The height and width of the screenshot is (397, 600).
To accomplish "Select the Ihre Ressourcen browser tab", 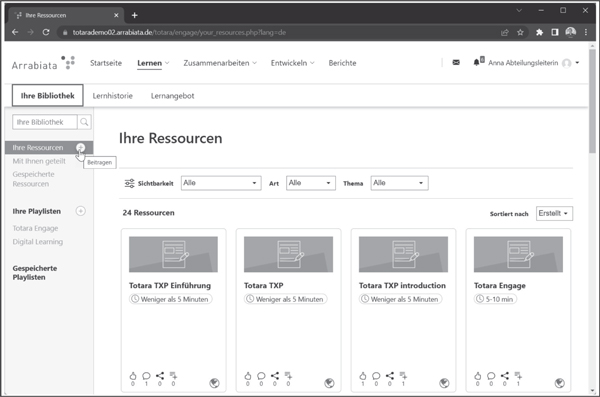I will (66, 15).
